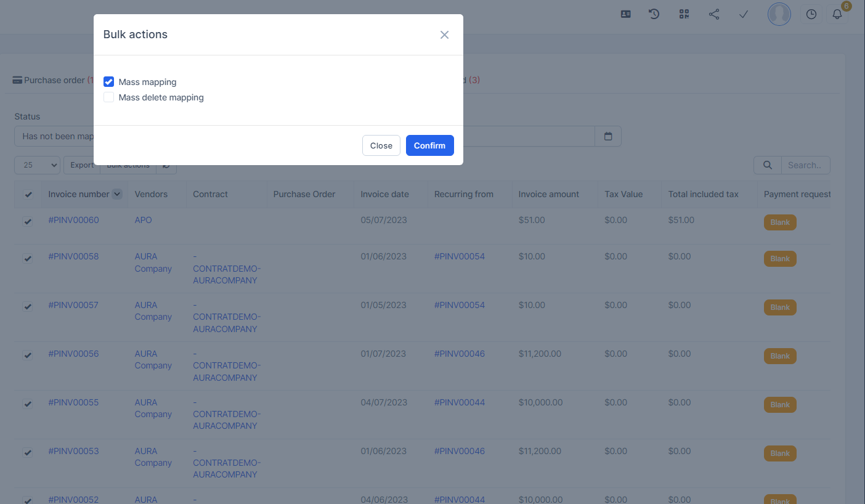Click the Search input field
The image size is (865, 504).
[805, 165]
